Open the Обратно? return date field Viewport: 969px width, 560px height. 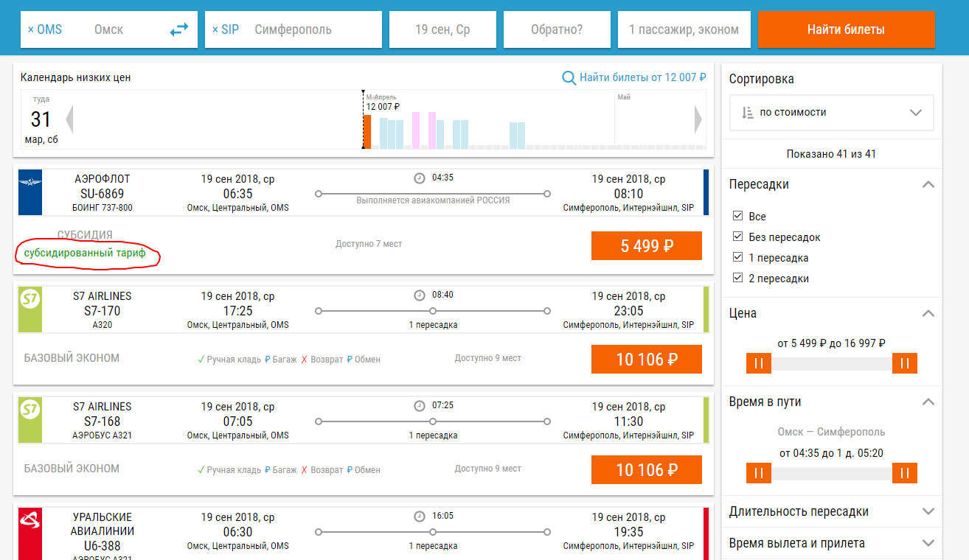pos(557,29)
